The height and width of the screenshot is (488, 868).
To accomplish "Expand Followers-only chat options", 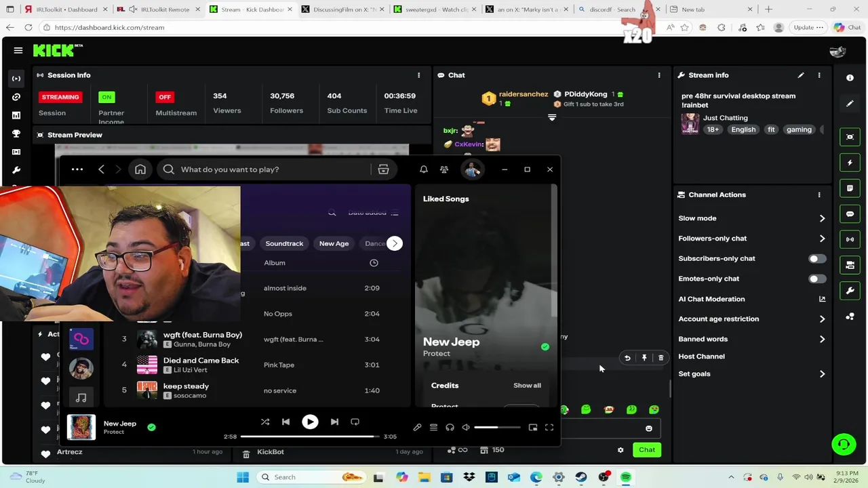I will (822, 239).
